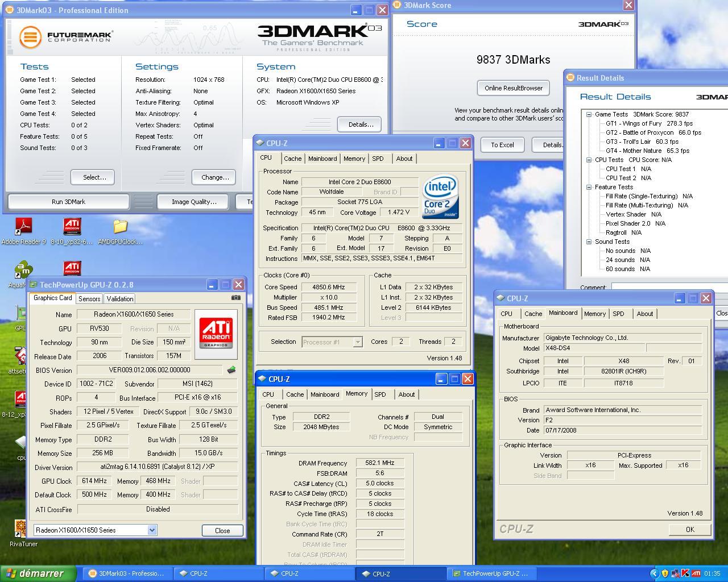Open the ATI 8-10_xp32 installer desktop icon

pos(72,231)
